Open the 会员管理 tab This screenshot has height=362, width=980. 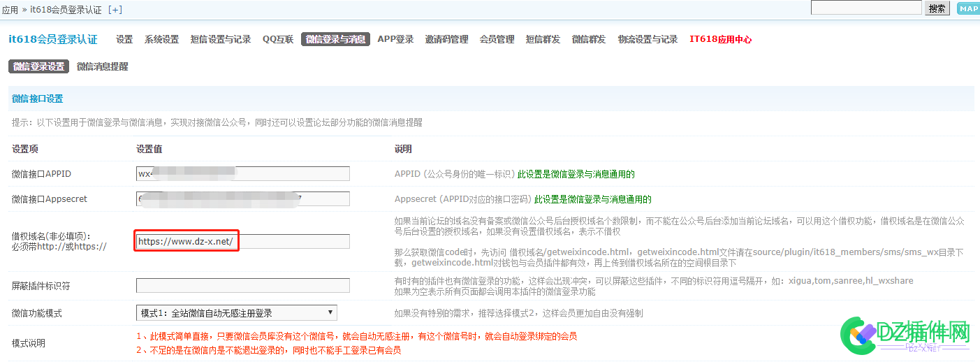coord(497,39)
